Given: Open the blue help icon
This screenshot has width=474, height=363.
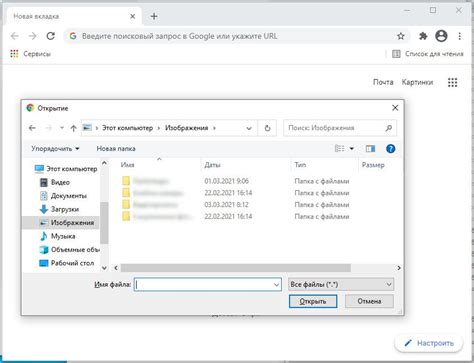Looking at the screenshot, I should point(391,149).
